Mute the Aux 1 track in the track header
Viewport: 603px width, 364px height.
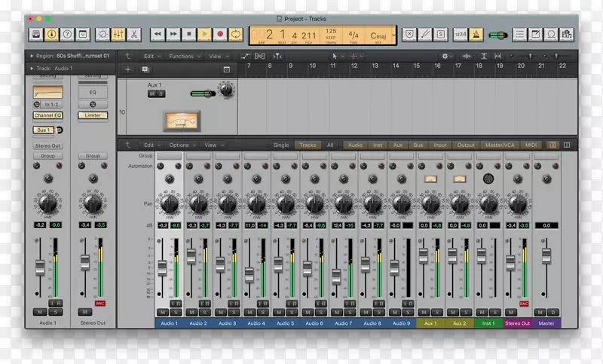(152, 93)
